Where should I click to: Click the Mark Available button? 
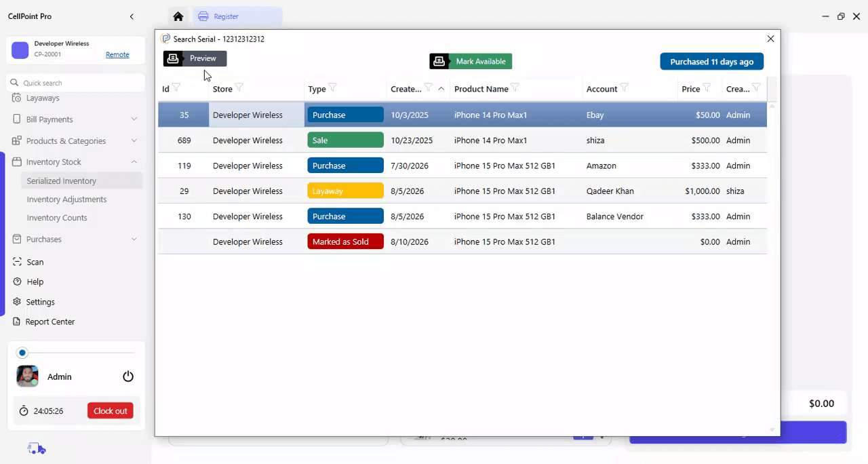click(471, 61)
